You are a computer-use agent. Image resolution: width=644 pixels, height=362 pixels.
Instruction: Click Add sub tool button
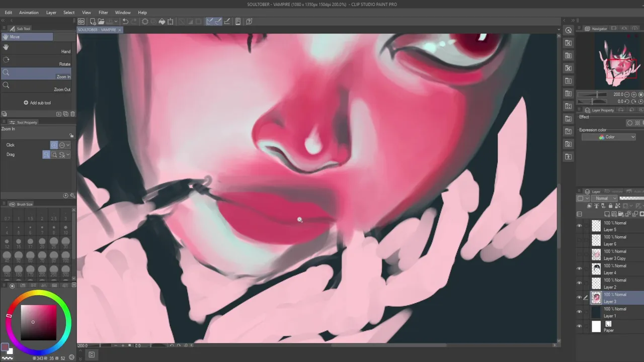point(37,103)
